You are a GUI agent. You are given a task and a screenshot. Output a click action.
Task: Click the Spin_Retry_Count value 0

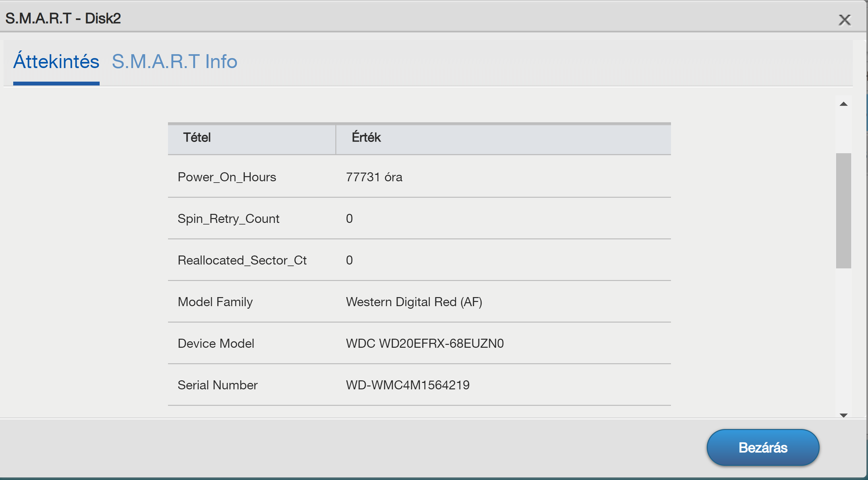click(x=349, y=219)
